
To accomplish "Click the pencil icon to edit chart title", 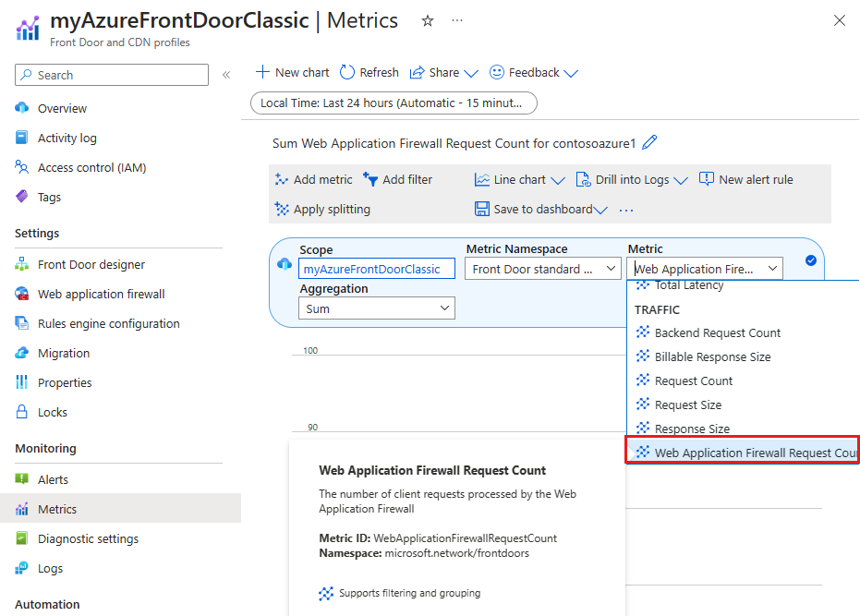I will point(649,142).
